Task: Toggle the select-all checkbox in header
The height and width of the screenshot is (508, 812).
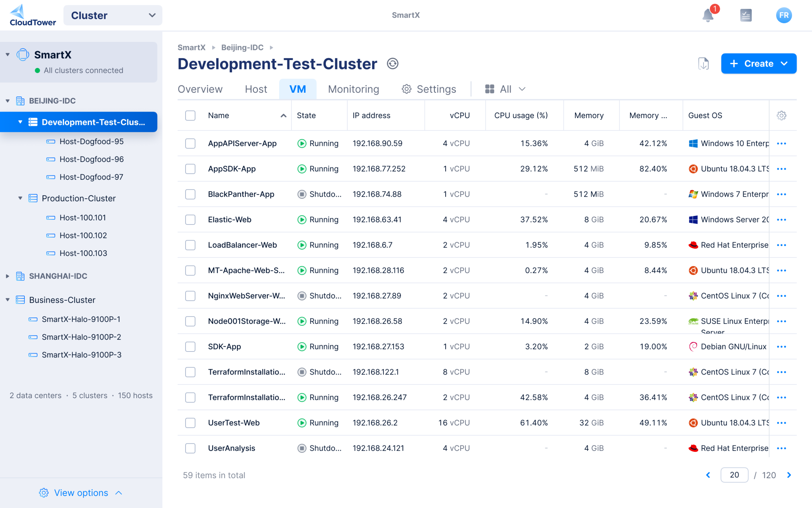Action: click(190, 115)
